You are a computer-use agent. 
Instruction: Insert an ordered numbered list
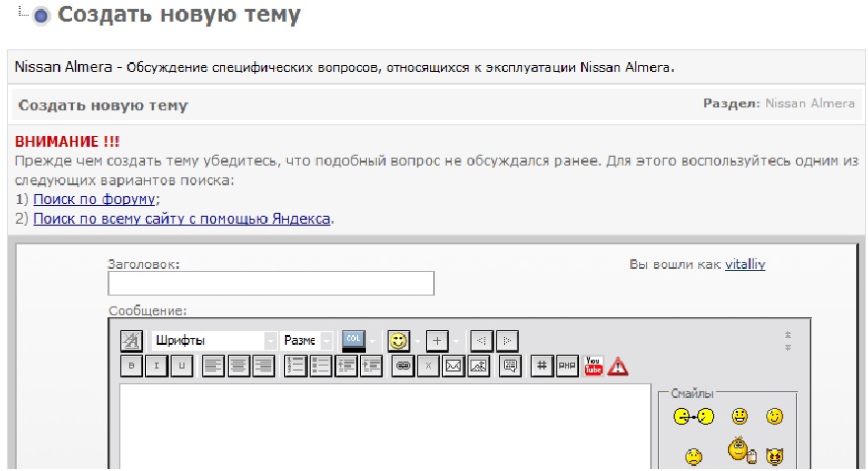pos(296,366)
